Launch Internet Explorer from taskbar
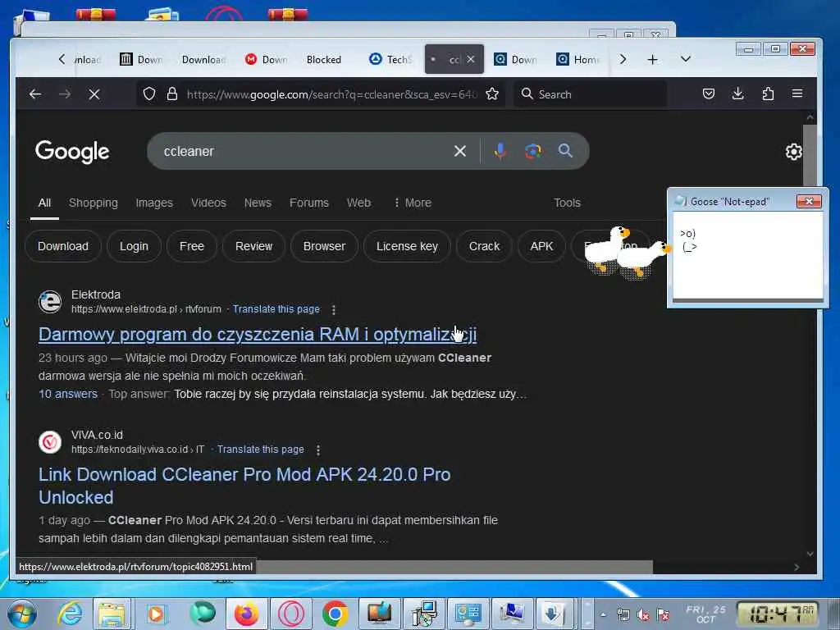The height and width of the screenshot is (630, 840). [x=71, y=614]
